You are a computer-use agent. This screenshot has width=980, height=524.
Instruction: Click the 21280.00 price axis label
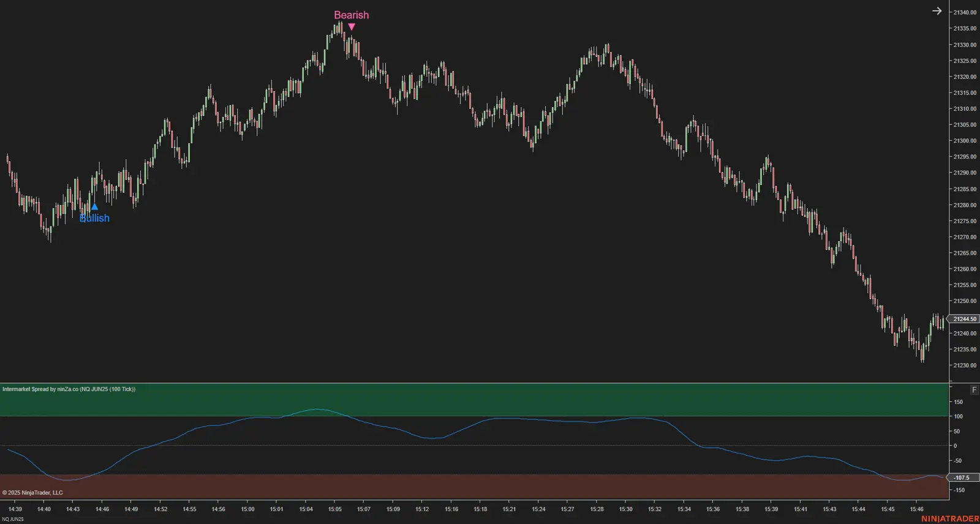pos(965,205)
